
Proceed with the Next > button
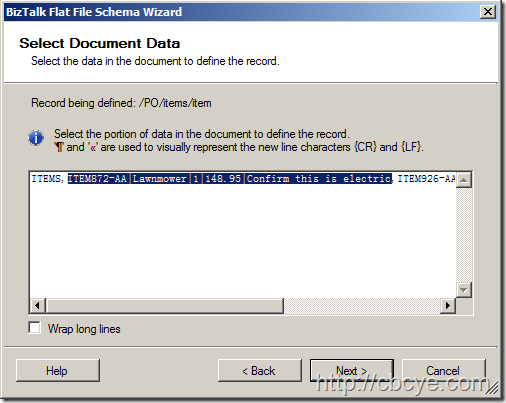352,371
